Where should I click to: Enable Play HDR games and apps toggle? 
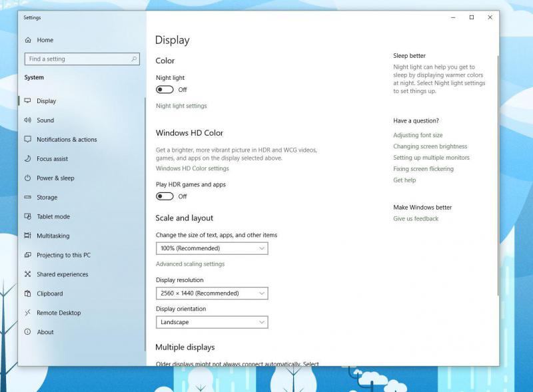point(165,196)
